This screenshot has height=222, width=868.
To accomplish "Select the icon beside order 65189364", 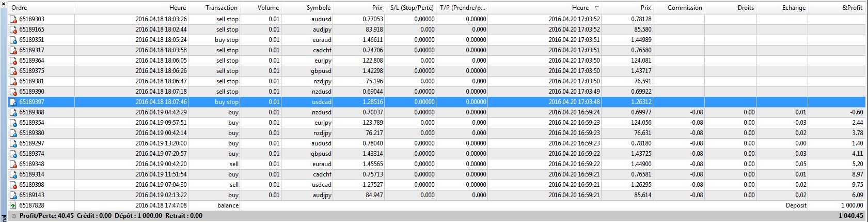I will click(x=13, y=61).
